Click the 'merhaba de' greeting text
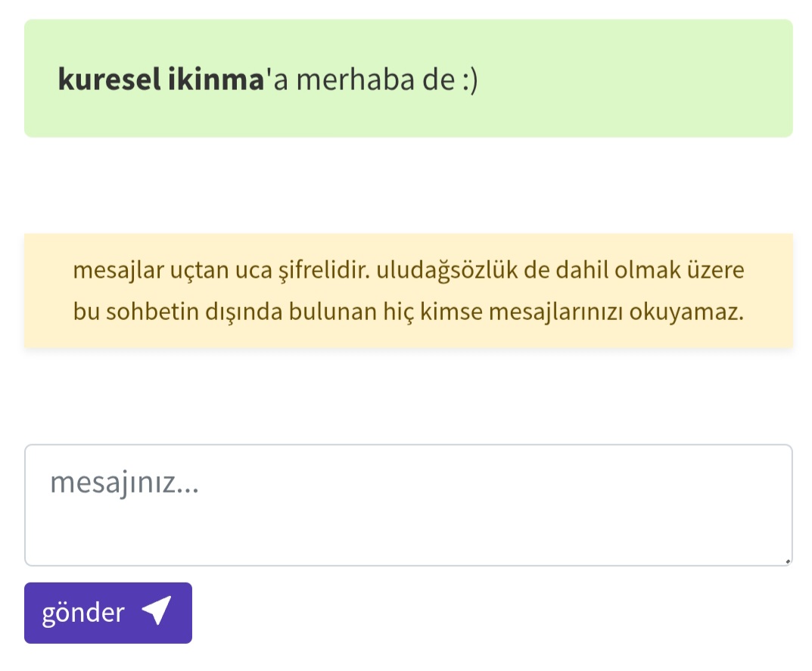Image resolution: width=812 pixels, height=671 pixels. coord(375,79)
